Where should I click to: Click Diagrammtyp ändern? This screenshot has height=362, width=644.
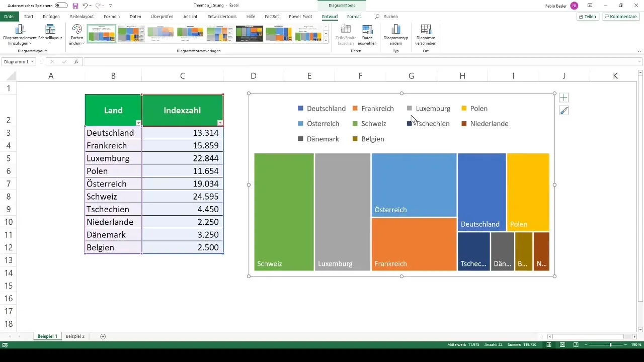396,35
